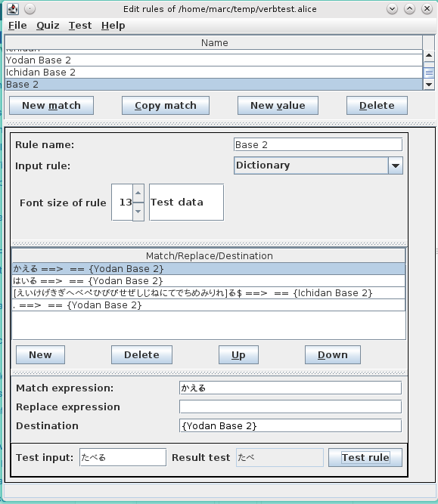
Task: Click the Name column header
Action: coord(214,43)
